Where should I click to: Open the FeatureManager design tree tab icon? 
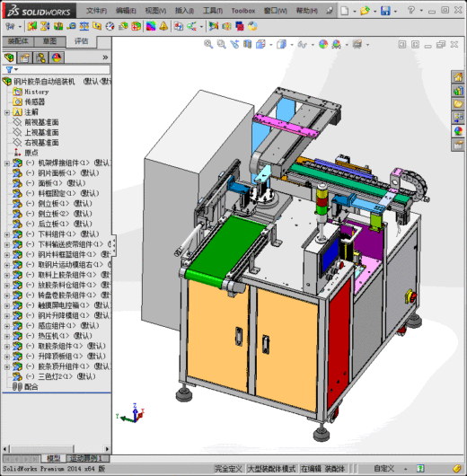pyautogui.click(x=9, y=57)
